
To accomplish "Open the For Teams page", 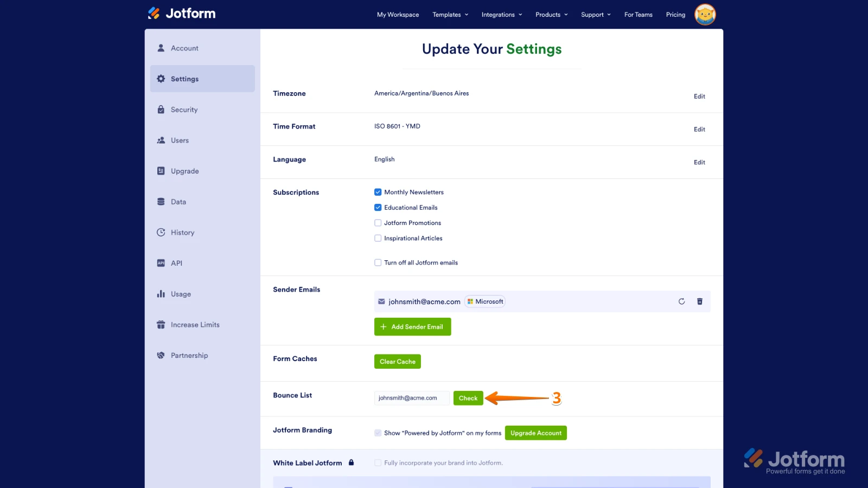I will [x=639, y=15].
